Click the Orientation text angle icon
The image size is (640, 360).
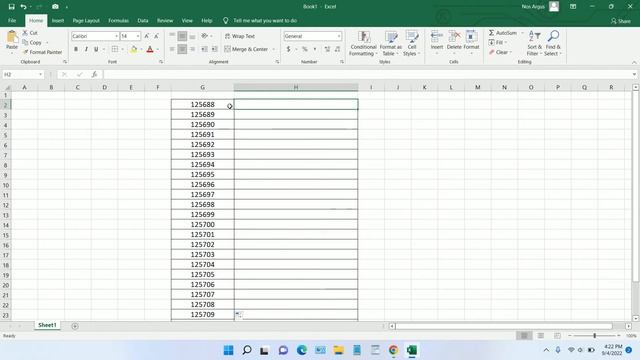[204, 36]
